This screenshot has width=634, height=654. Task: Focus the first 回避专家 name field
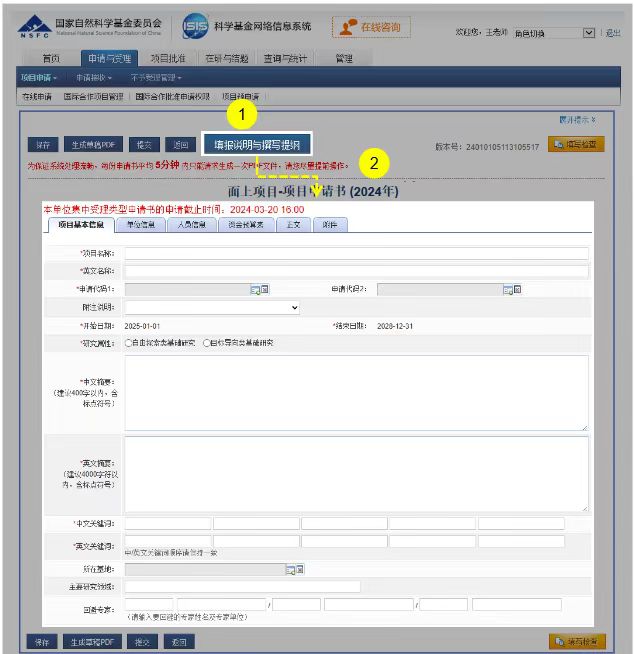point(149,604)
